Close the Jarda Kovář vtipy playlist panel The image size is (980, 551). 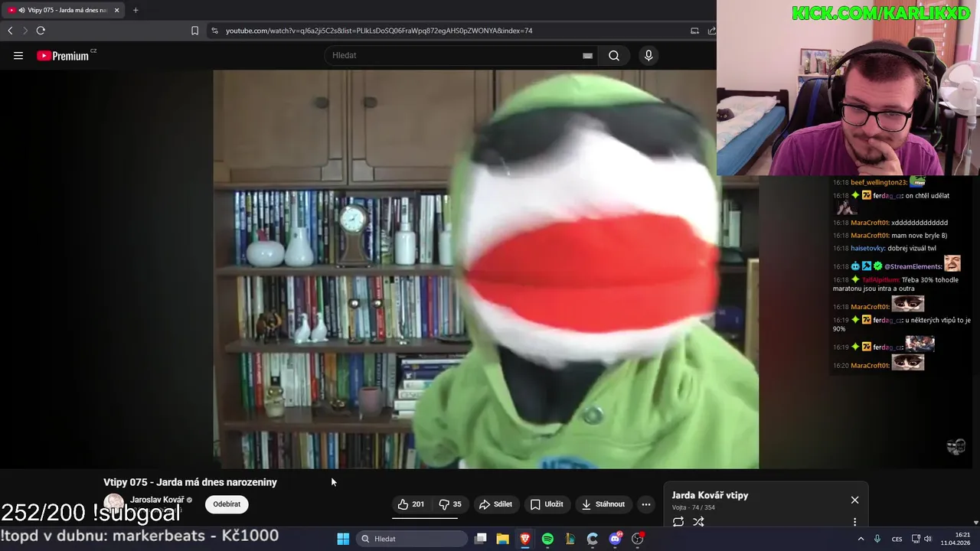tap(854, 500)
